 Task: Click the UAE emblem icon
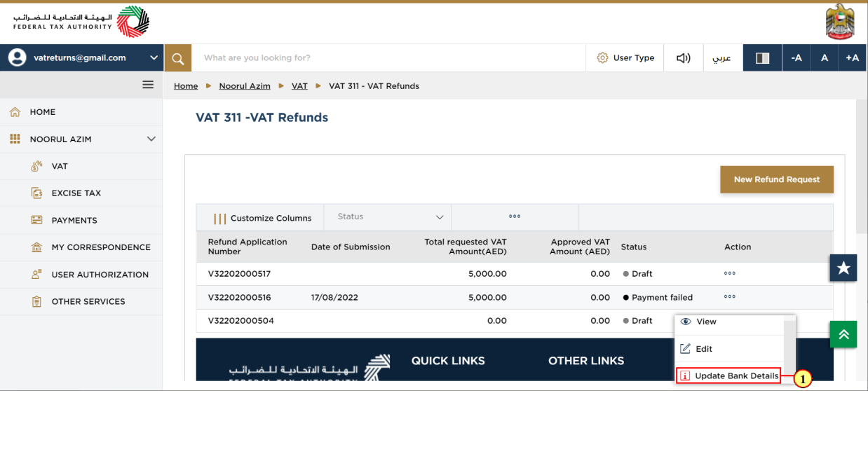840,21
